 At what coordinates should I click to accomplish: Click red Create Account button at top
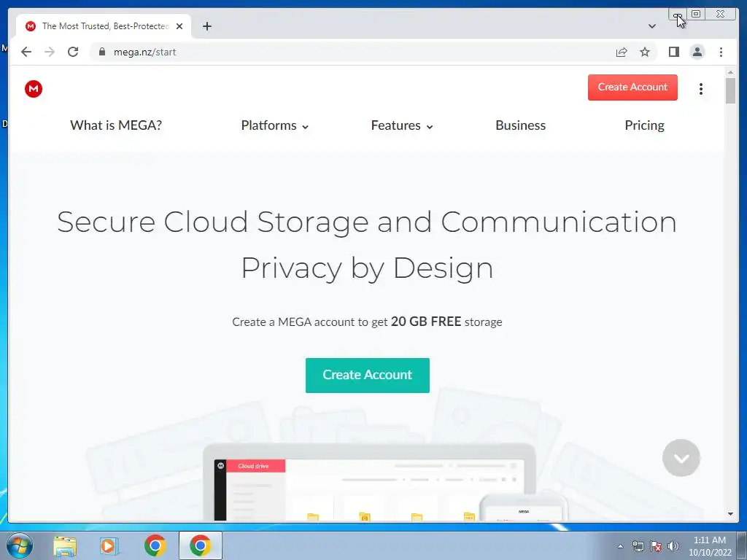pyautogui.click(x=632, y=87)
